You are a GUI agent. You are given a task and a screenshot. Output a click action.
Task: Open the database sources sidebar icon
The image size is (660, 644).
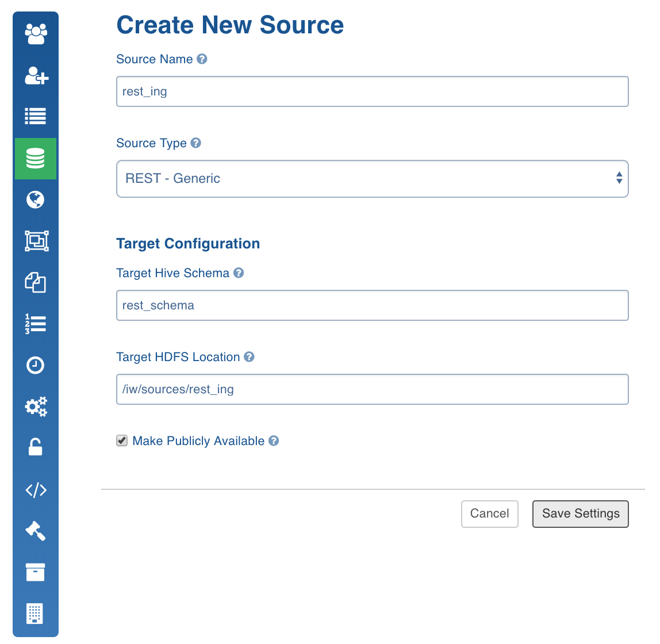coord(36,158)
